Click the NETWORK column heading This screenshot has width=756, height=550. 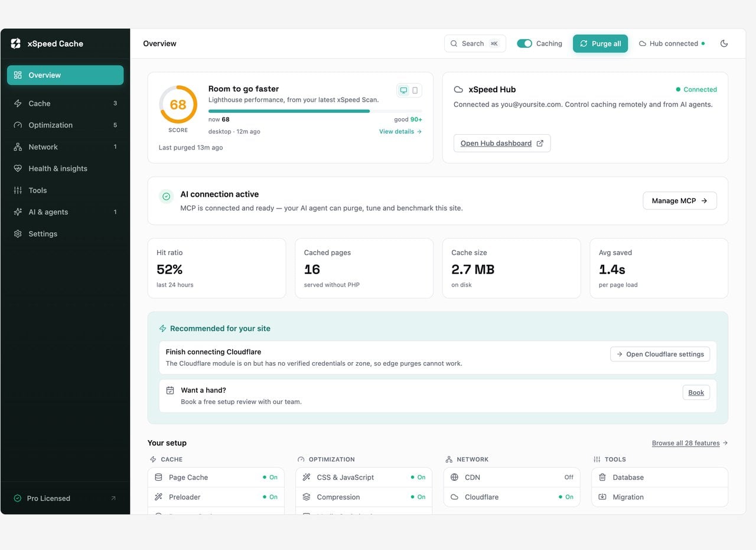coord(472,460)
